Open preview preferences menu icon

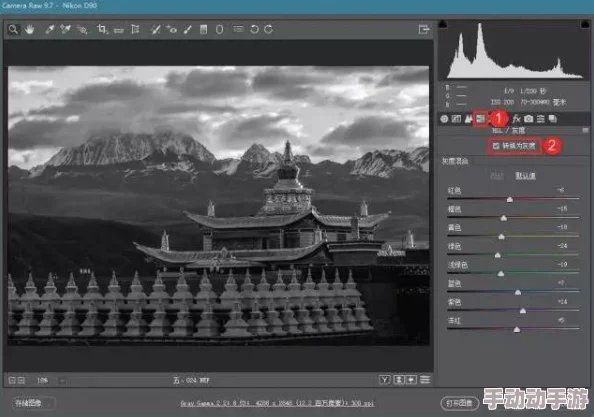[x=425, y=380]
